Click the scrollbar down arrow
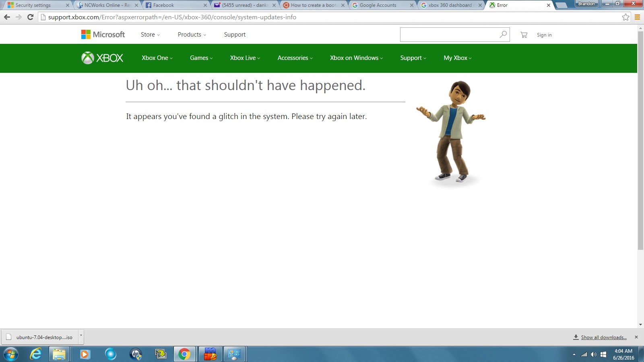Viewport: 644px width, 362px height. (x=640, y=325)
